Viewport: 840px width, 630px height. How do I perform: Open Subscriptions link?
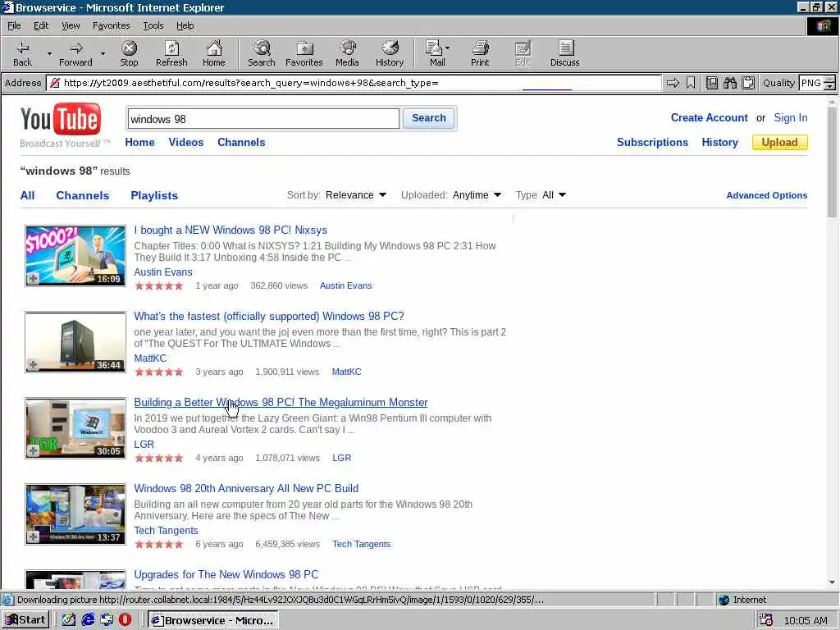[652, 143]
